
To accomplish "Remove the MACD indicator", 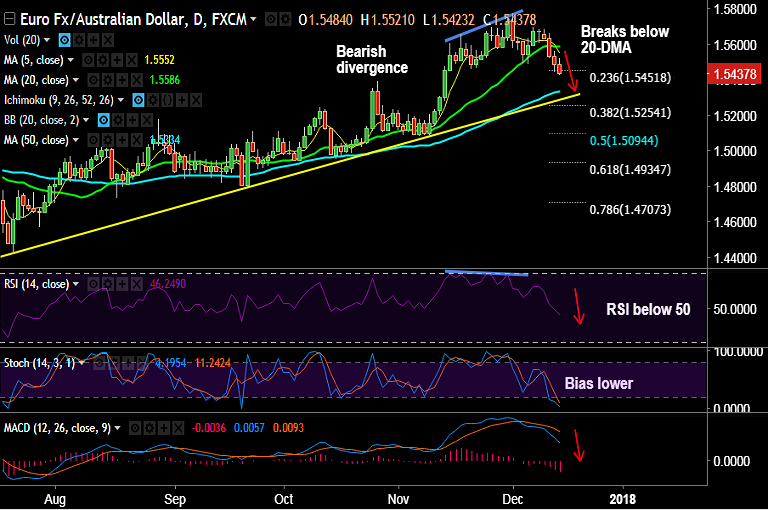I will tap(178, 428).
